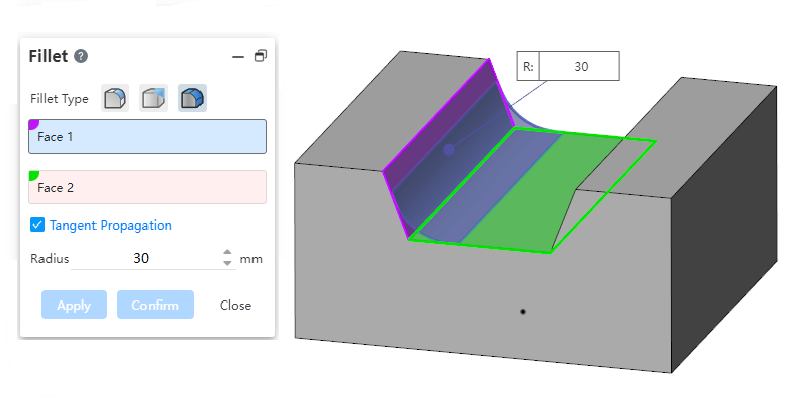Click the Confirm button

click(155, 305)
